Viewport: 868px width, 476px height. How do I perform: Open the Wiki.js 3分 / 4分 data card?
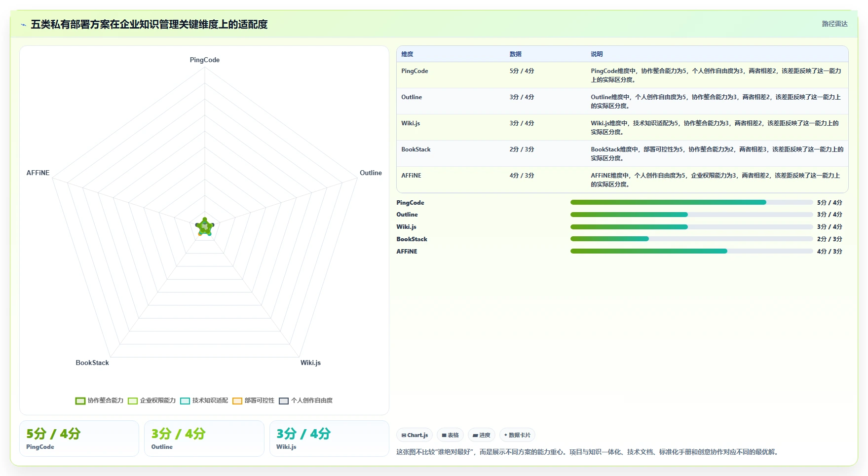click(329, 439)
